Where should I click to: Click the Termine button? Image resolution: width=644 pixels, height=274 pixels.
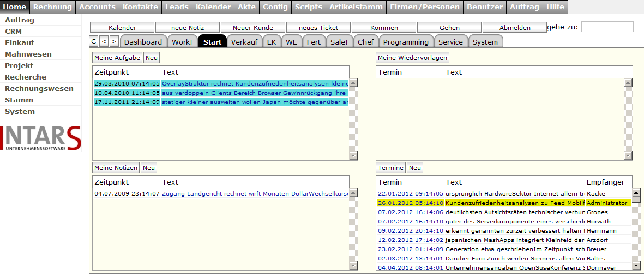coord(390,167)
